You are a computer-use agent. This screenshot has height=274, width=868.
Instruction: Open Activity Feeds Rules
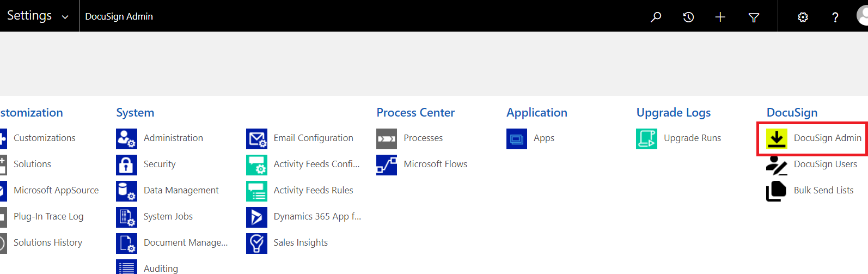coord(313,190)
